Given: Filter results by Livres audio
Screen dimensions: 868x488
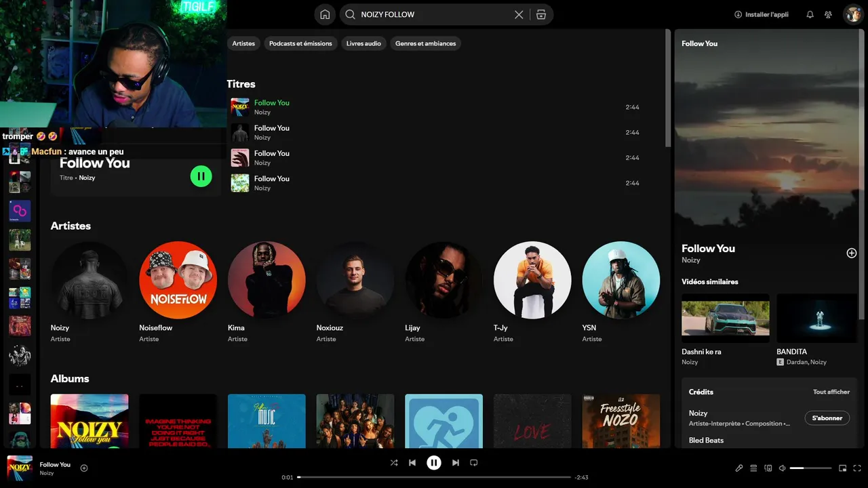Looking at the screenshot, I should 363,43.
